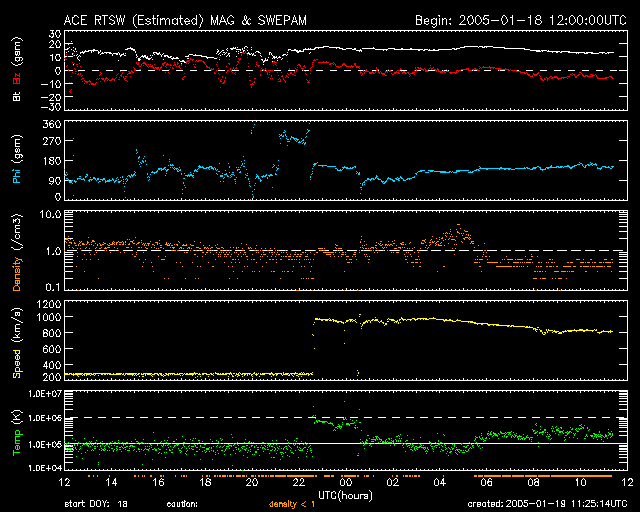The width and height of the screenshot is (640, 512).
Task: Click the "1.0E+07" tick on the Temp axis
Action: click(x=44, y=394)
